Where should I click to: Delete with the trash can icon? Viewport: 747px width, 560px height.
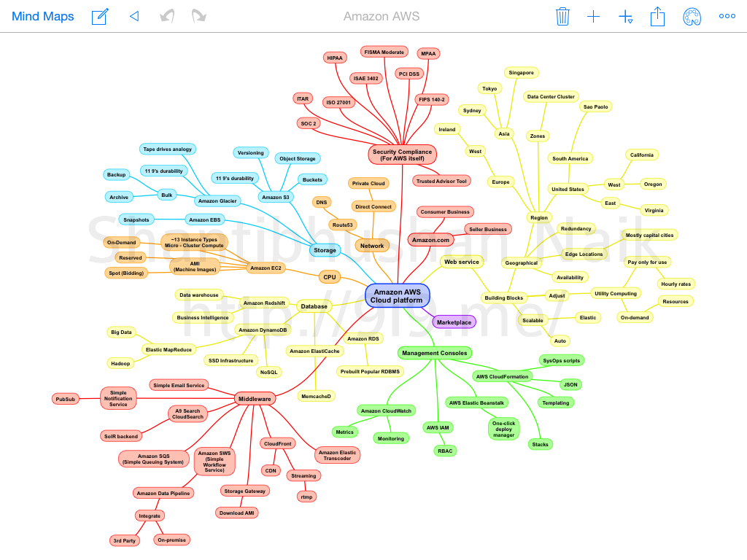click(x=562, y=17)
